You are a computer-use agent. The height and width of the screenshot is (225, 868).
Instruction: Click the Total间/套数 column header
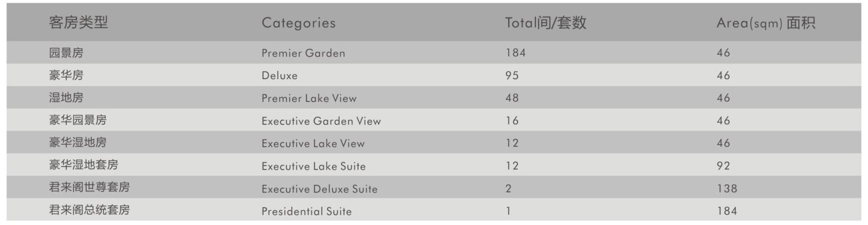click(x=545, y=22)
